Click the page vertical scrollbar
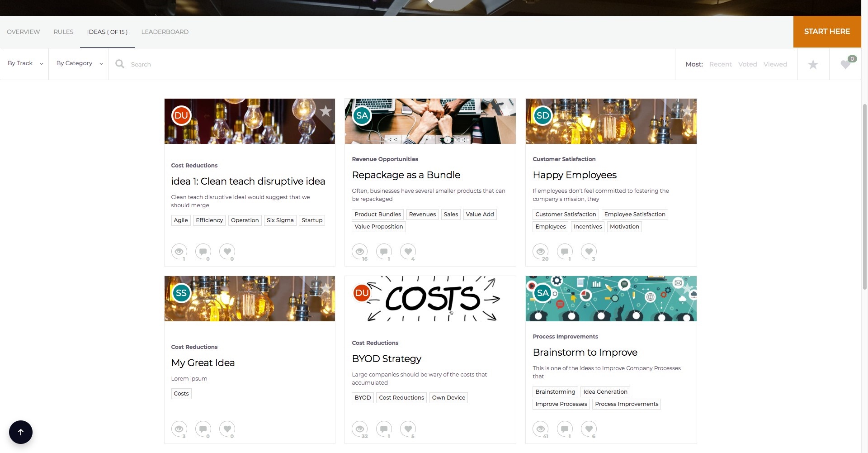Screen dimensions: 868x453 865,197
